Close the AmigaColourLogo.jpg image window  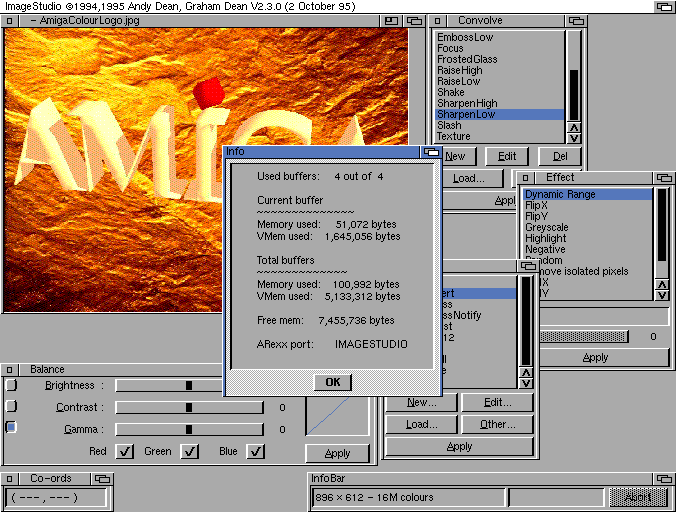pos(9,21)
